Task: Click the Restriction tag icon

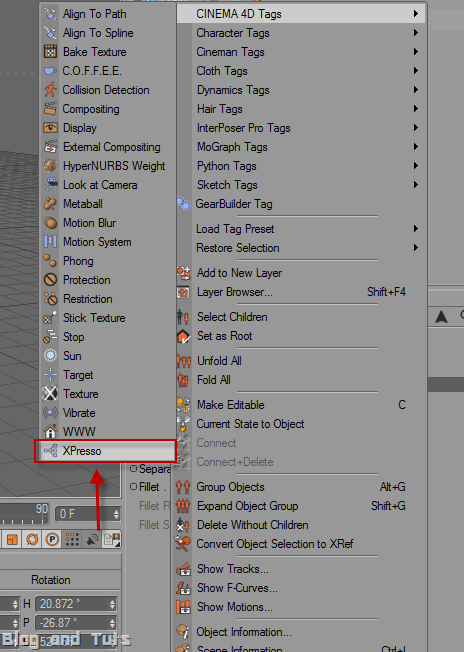Action: (x=50, y=299)
